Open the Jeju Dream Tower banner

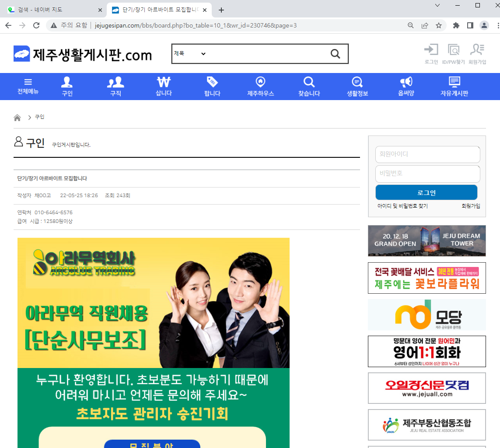pyautogui.click(x=427, y=240)
